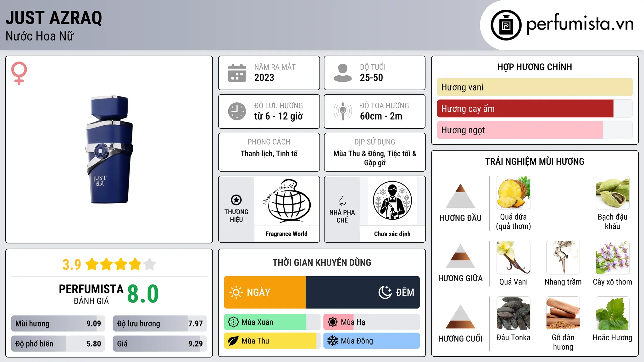Click the Trải nghiệm mùi hương heading
Image resolution: width=644 pixels, height=362 pixels.
(535, 162)
